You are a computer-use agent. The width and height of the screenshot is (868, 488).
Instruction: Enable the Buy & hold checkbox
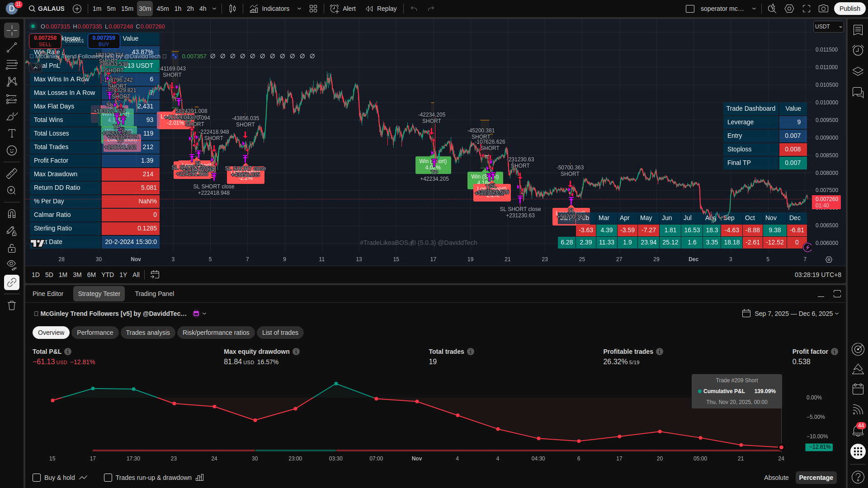click(37, 478)
